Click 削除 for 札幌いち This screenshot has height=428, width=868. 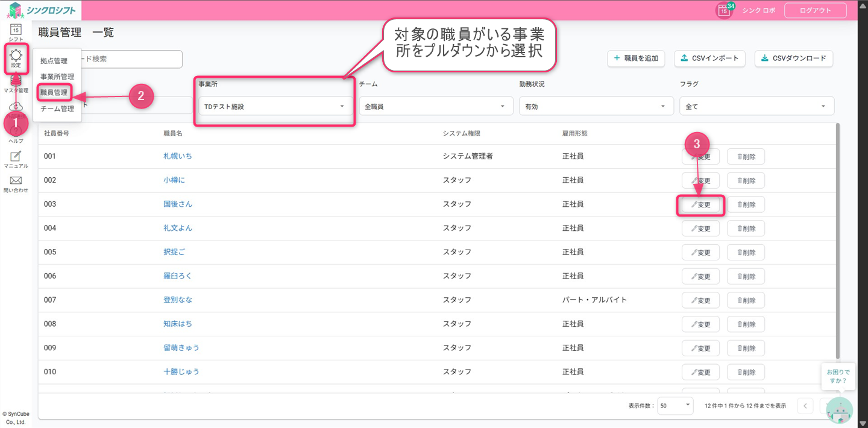point(746,157)
